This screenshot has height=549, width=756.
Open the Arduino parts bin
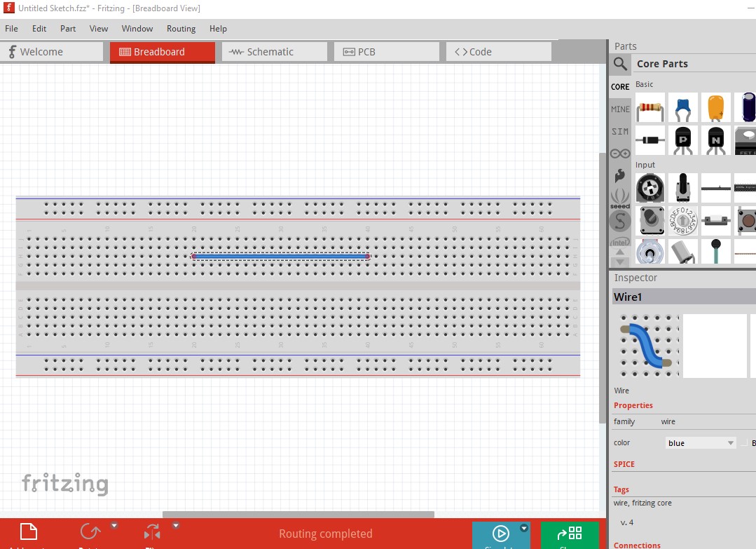pyautogui.click(x=620, y=154)
